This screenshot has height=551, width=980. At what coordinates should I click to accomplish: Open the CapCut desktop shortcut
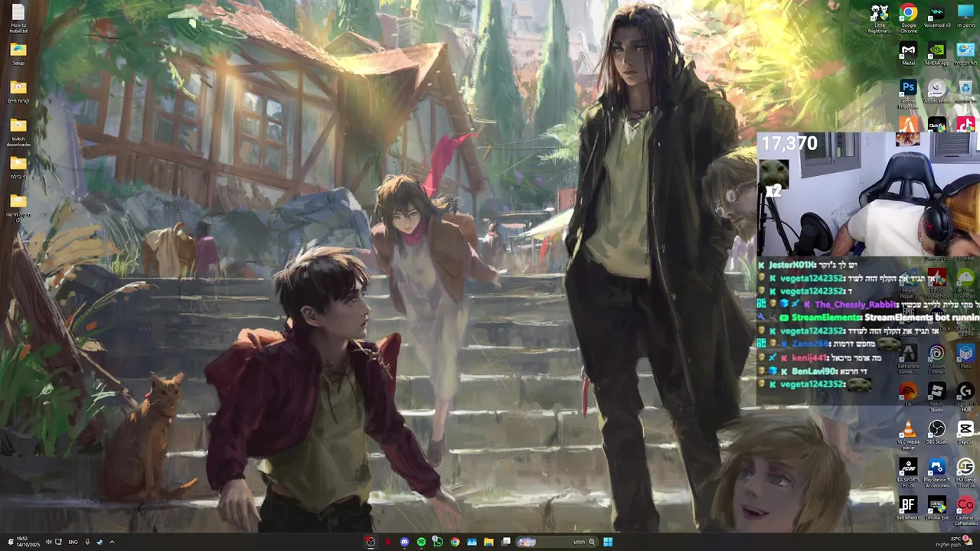point(965,432)
